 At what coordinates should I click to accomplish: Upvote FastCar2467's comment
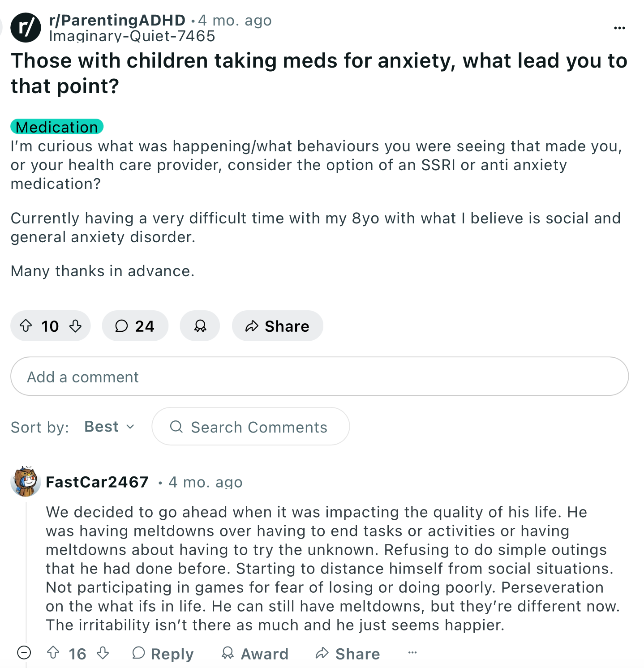(x=53, y=653)
